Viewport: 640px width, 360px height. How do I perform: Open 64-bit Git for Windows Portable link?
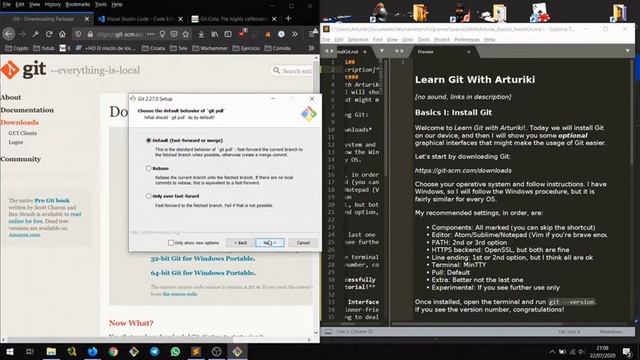click(203, 273)
